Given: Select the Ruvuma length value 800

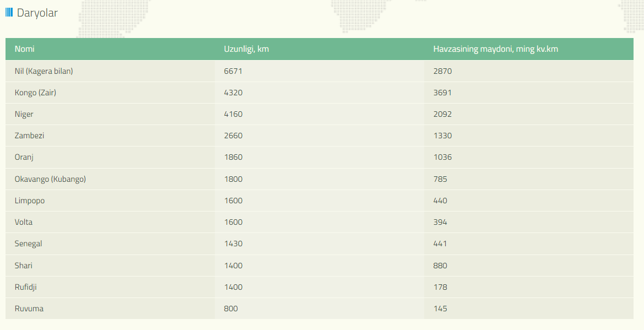Looking at the screenshot, I should tap(231, 309).
